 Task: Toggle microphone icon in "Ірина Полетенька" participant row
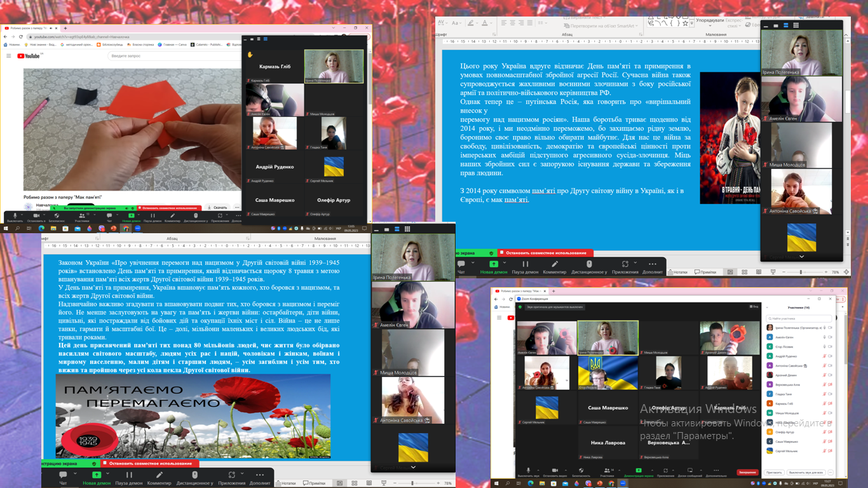click(825, 328)
